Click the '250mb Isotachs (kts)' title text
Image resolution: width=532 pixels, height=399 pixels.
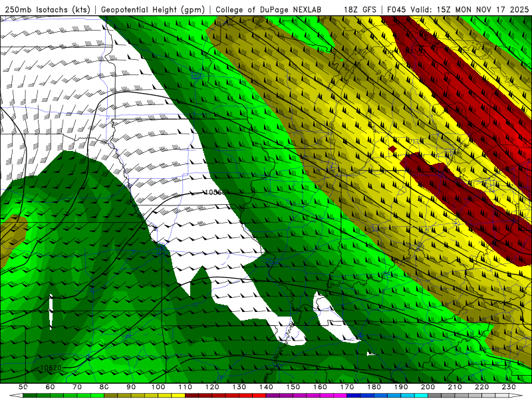tap(47, 9)
